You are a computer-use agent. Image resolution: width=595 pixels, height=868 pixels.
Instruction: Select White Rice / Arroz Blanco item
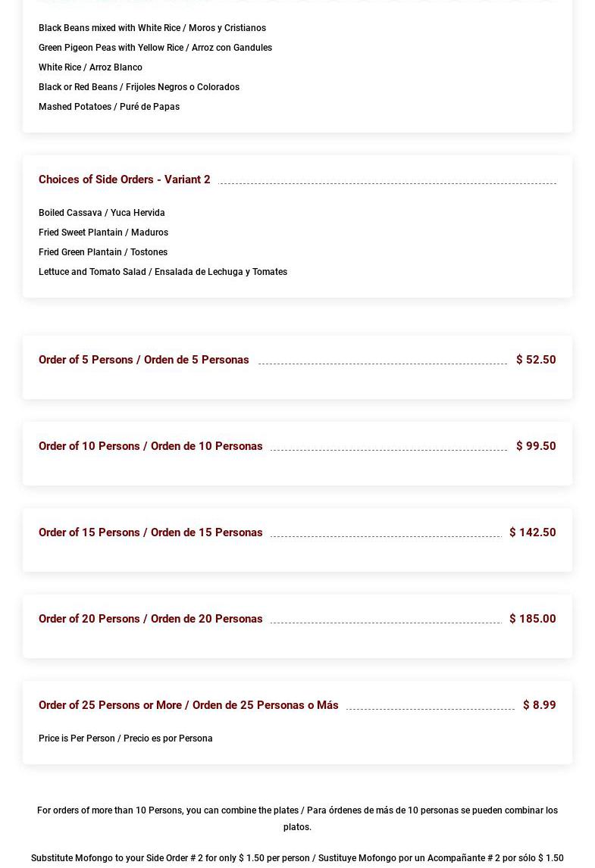[x=90, y=67]
